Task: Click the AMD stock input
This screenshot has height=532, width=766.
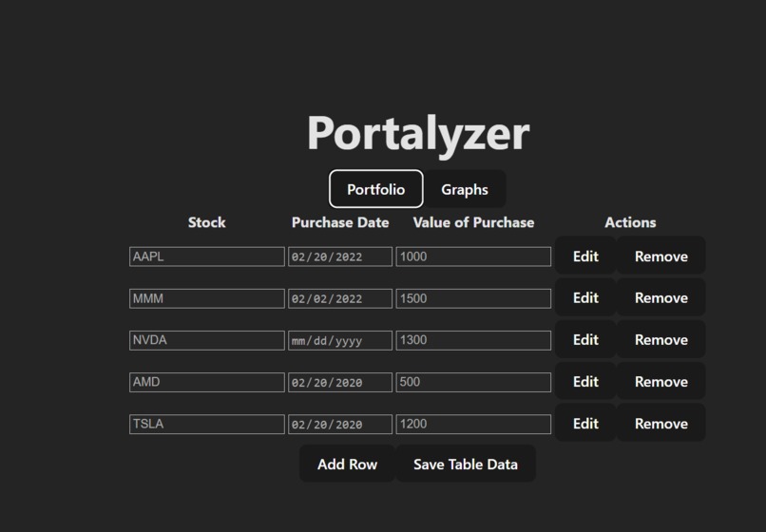Action: tap(206, 382)
